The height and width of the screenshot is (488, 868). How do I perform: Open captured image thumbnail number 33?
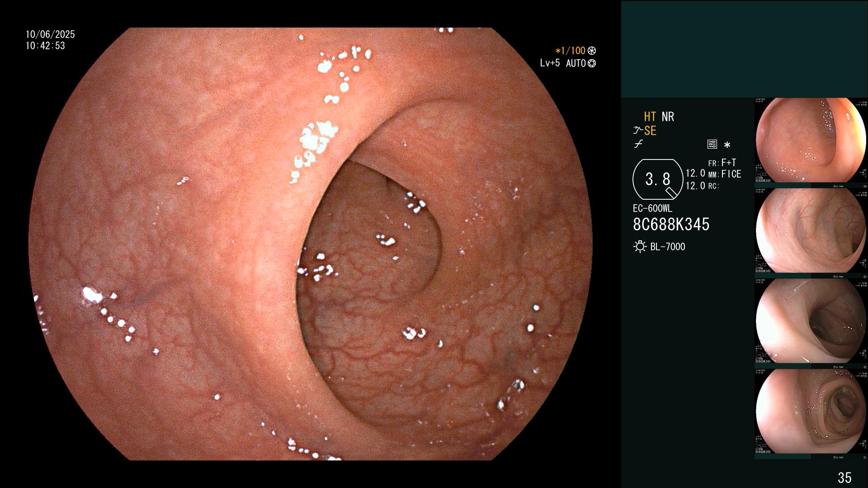pos(811,231)
